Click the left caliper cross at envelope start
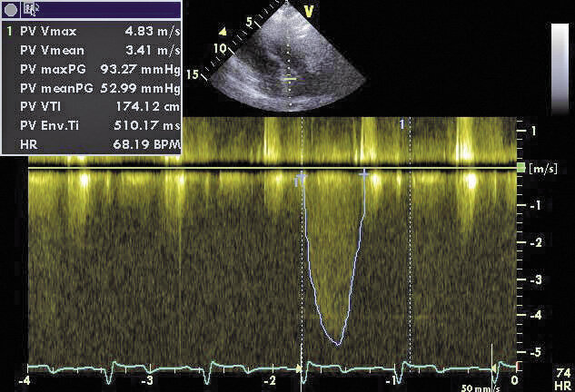The image size is (575, 392). [302, 176]
